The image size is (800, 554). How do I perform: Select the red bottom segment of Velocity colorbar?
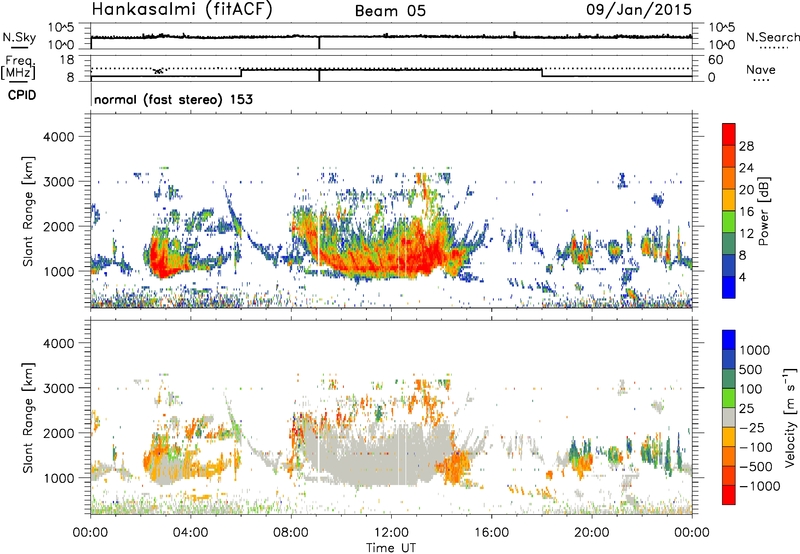(x=729, y=495)
